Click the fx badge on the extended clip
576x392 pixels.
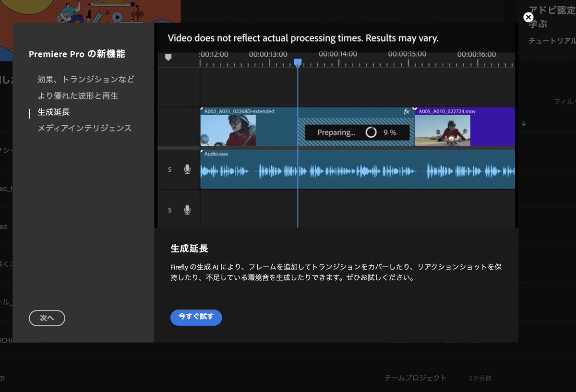point(407,111)
